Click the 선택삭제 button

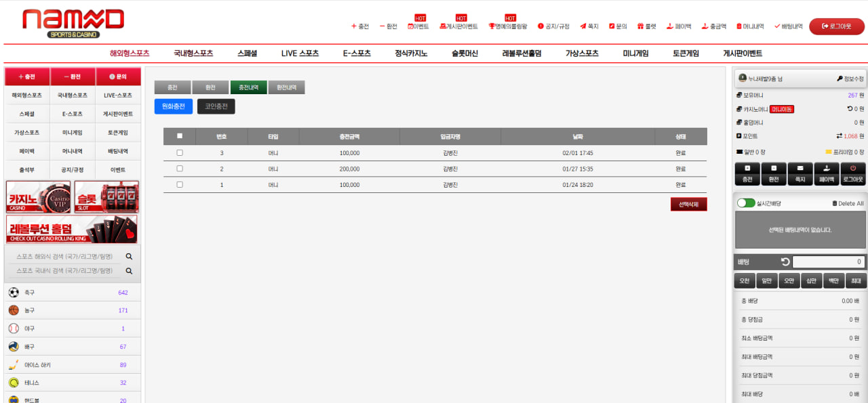tap(689, 204)
